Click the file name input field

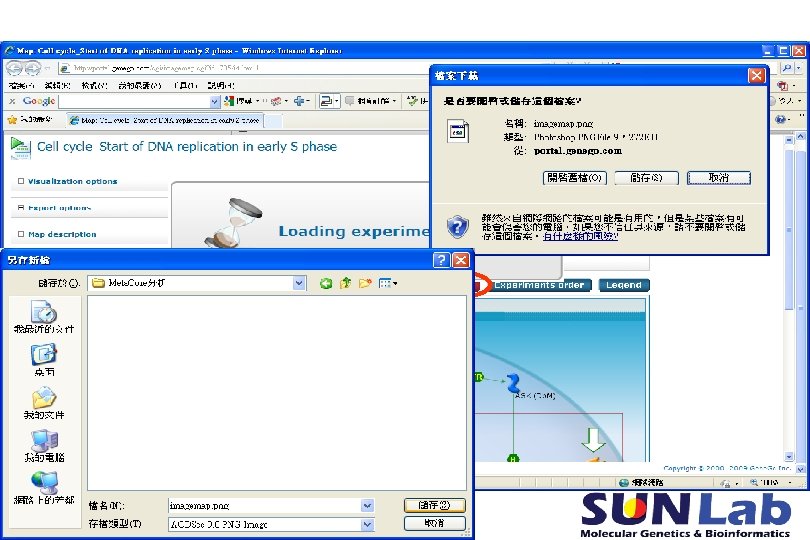(264, 505)
